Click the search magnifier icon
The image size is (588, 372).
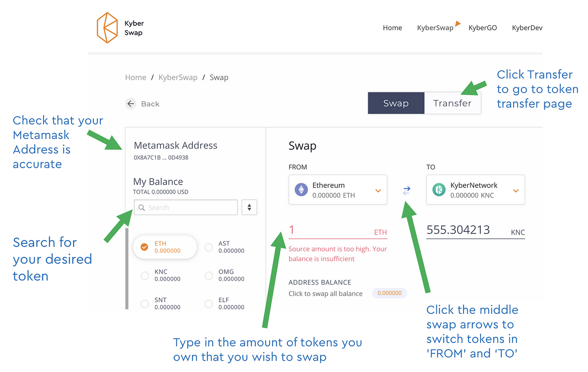[x=142, y=208]
